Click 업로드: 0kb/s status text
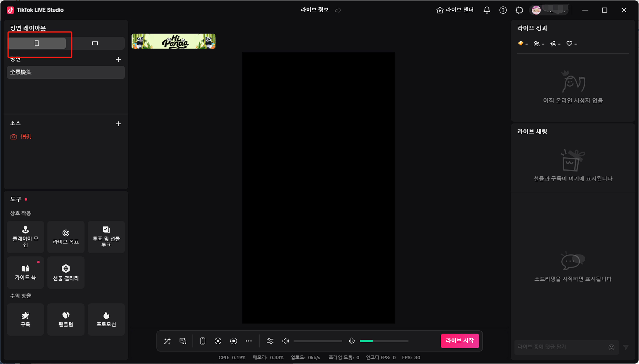The height and width of the screenshot is (364, 639). tap(306, 358)
